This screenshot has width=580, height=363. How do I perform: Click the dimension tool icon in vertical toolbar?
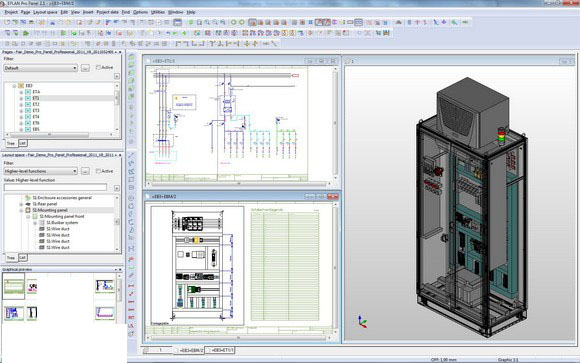click(x=131, y=286)
